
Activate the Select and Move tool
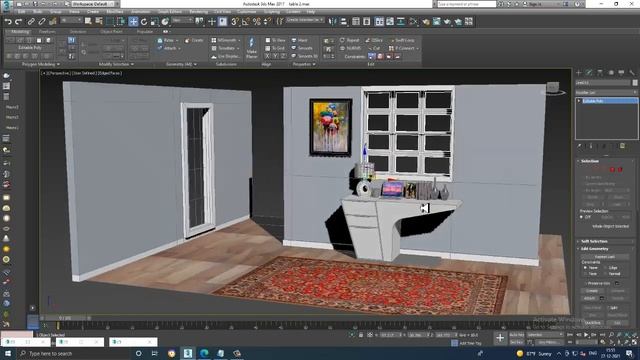pos(133,22)
